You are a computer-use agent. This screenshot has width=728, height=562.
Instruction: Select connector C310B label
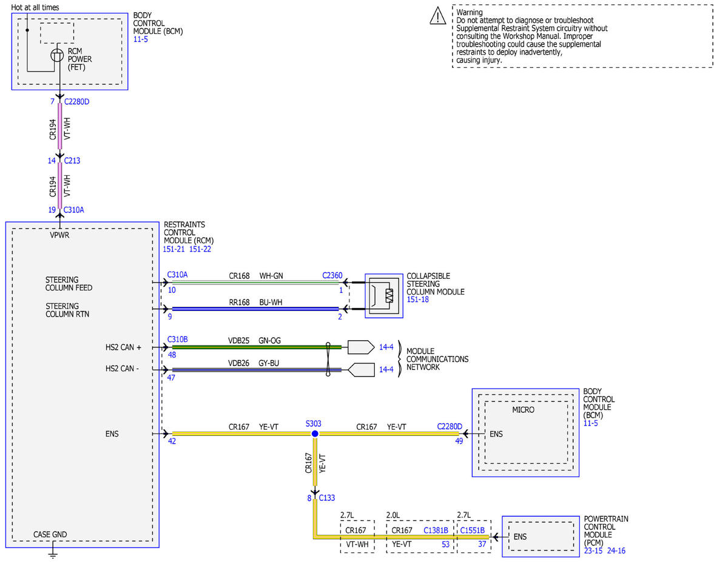177,340
